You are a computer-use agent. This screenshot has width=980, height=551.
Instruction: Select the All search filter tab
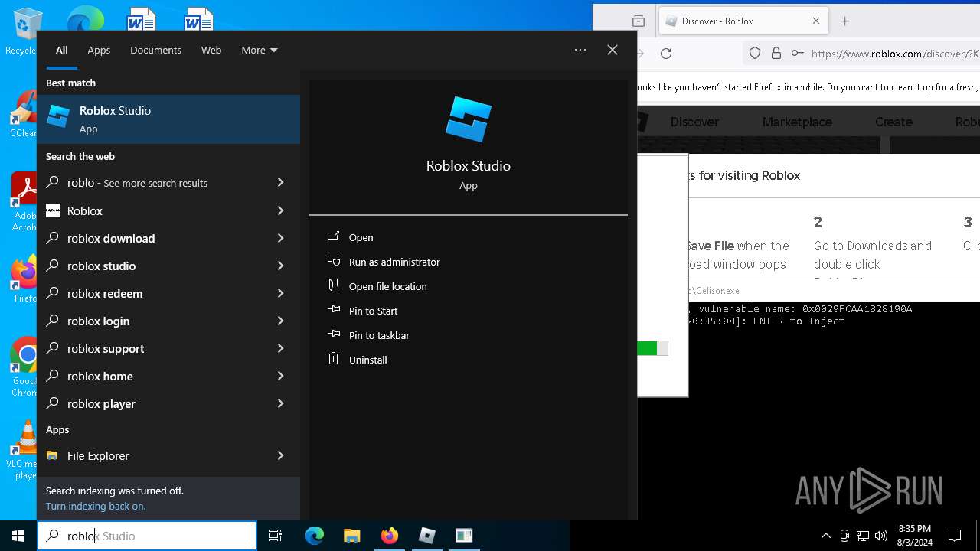click(x=61, y=50)
